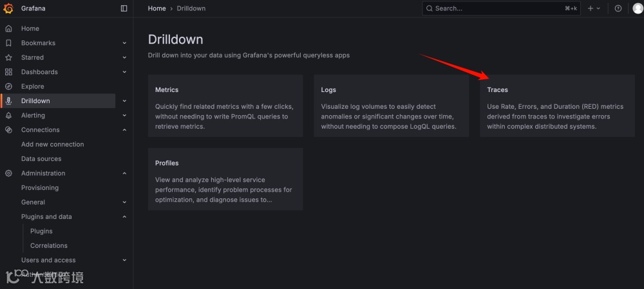
Task: Open Data sources page
Action: (x=41, y=159)
